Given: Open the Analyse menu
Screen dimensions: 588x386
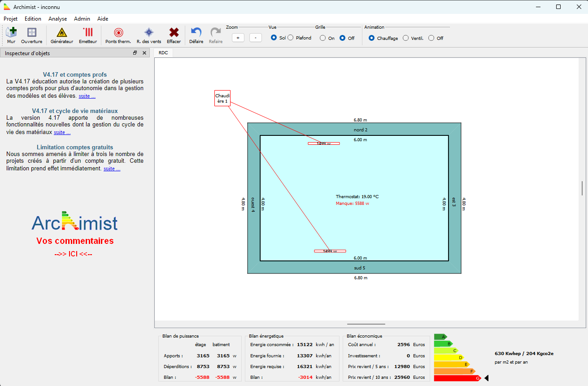Looking at the screenshot, I should 57,19.
